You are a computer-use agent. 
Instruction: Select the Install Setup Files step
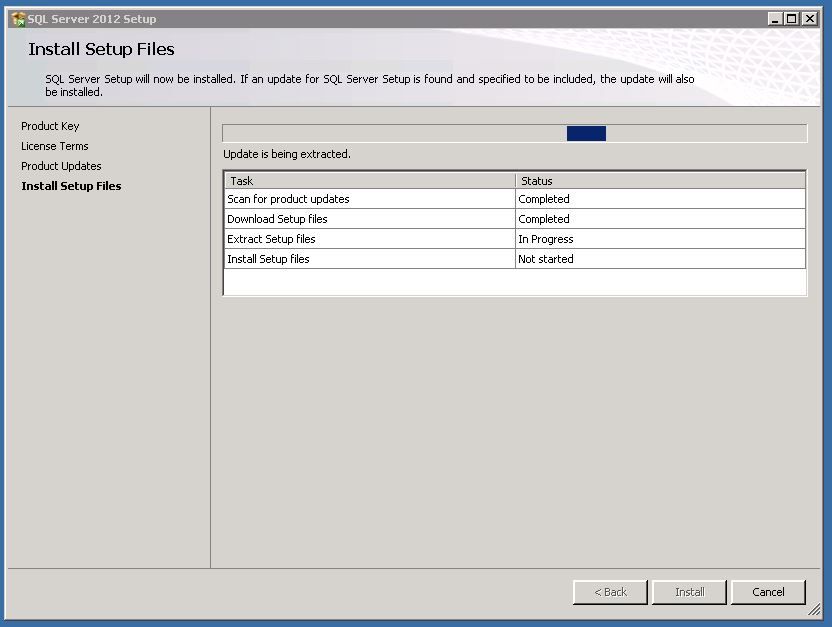71,186
